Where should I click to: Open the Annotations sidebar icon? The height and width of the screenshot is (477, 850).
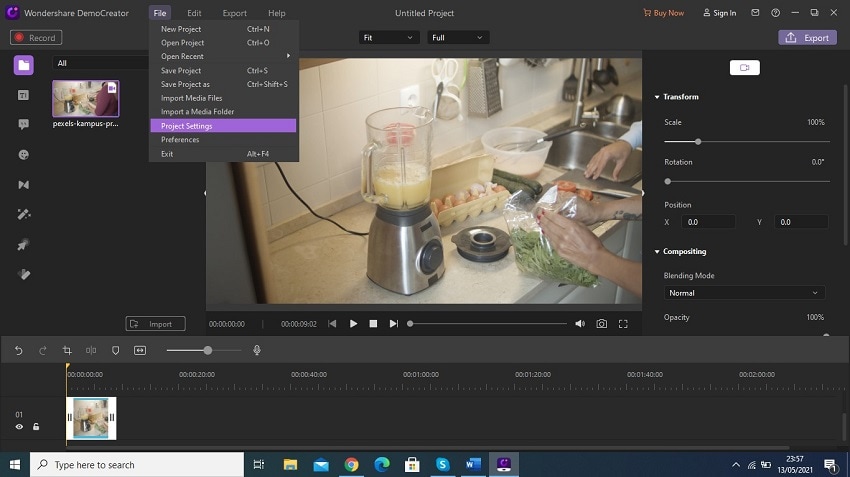tap(23, 124)
